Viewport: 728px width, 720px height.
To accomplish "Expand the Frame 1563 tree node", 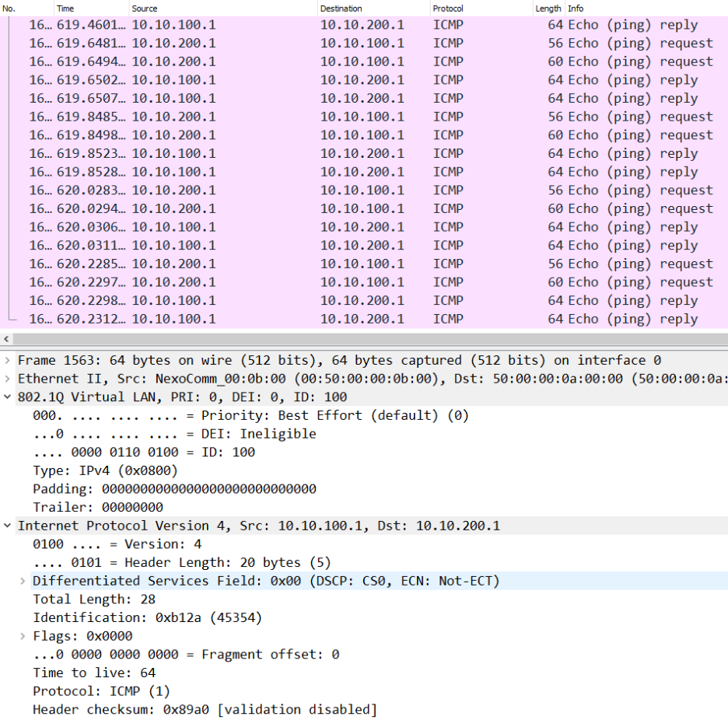I will click(8, 361).
